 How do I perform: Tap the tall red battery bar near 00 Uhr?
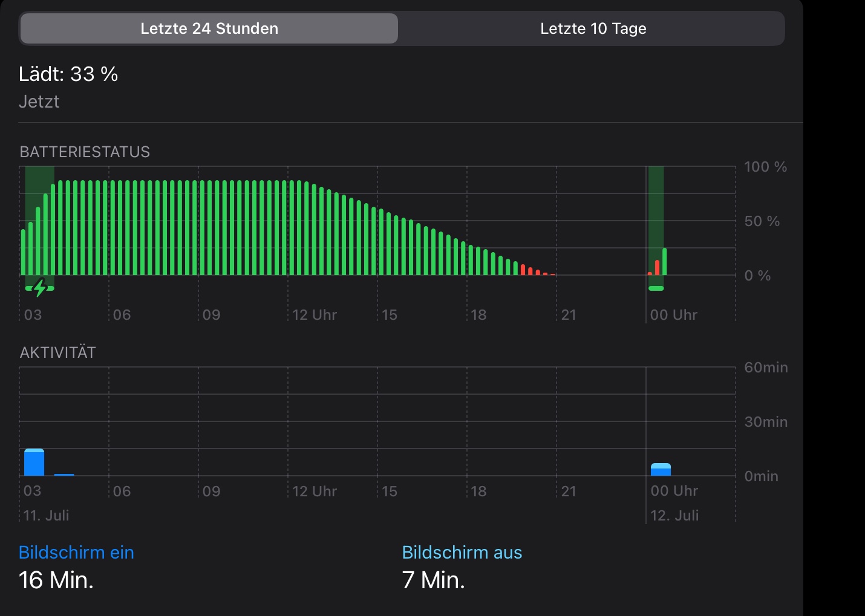tap(657, 268)
